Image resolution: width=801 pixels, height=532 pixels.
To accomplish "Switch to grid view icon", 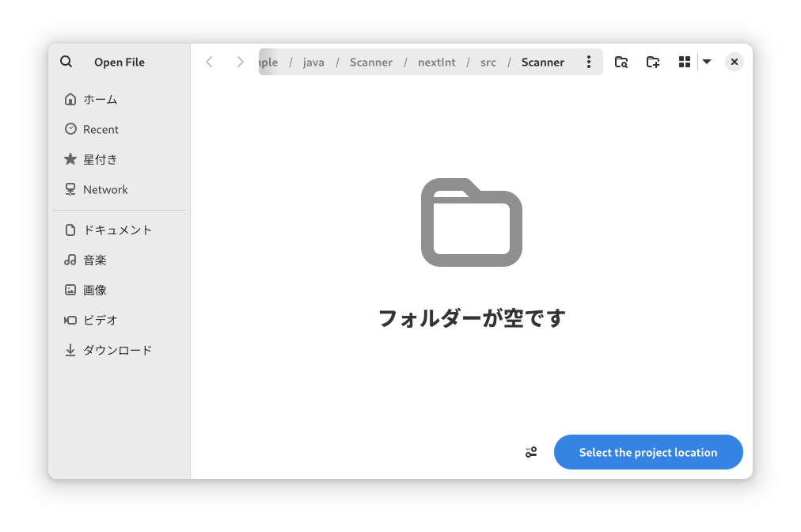I will [x=685, y=62].
